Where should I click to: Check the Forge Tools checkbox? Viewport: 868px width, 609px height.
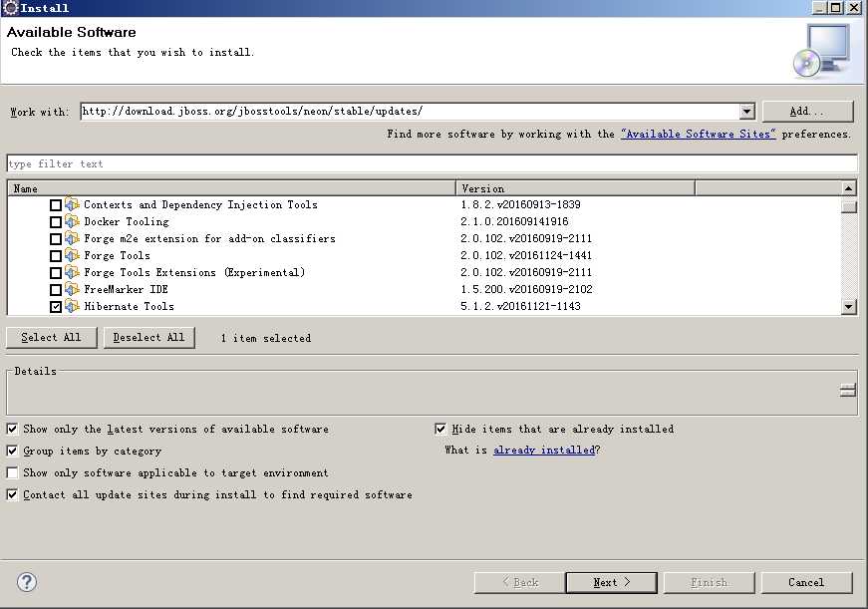click(x=56, y=256)
